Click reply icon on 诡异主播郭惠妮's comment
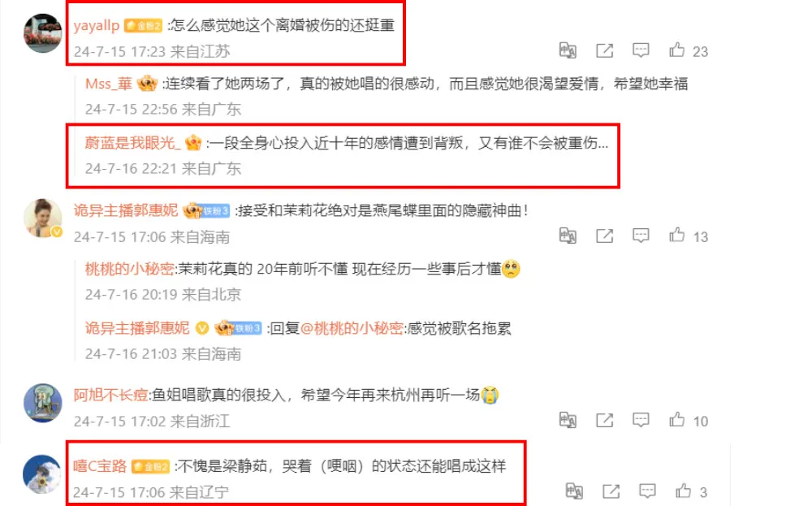Viewport: 812px width, 506px height. click(641, 236)
